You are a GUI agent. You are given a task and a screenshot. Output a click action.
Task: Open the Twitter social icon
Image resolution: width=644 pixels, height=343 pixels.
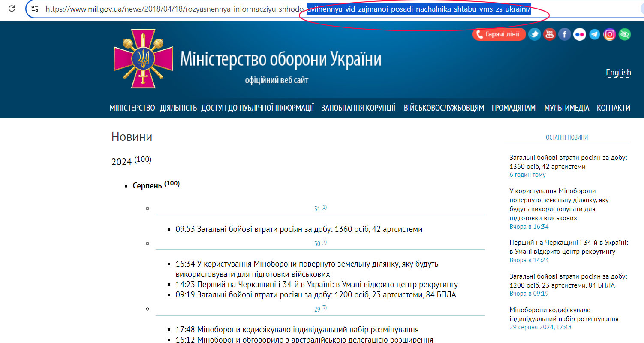(534, 34)
